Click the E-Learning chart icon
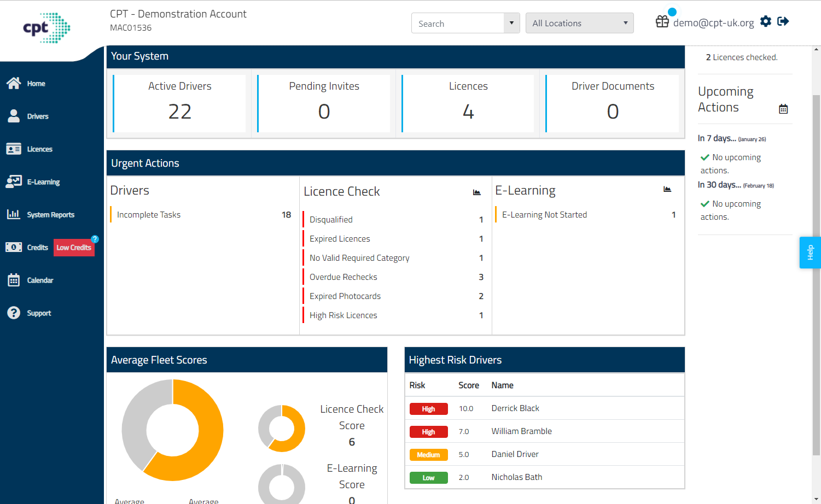Image resolution: width=821 pixels, height=504 pixels. click(x=667, y=189)
